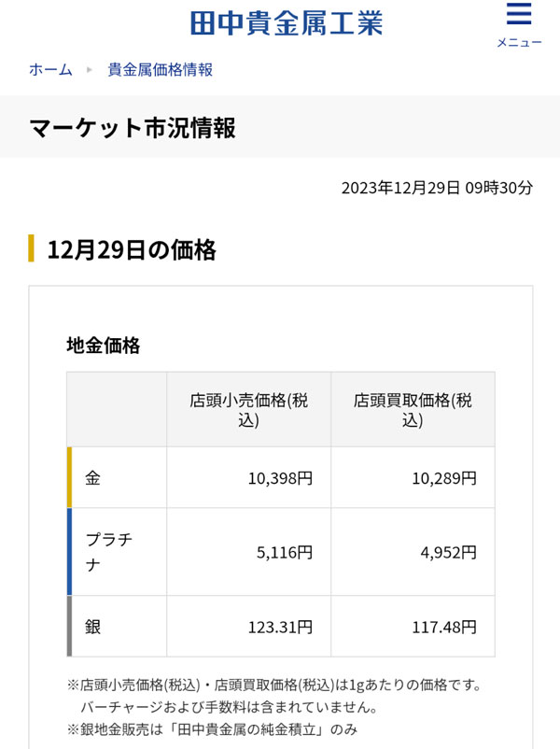Image resolution: width=560 pixels, height=749 pixels.
Task: Go to the ホーム breadcrumb link
Action: [50, 70]
